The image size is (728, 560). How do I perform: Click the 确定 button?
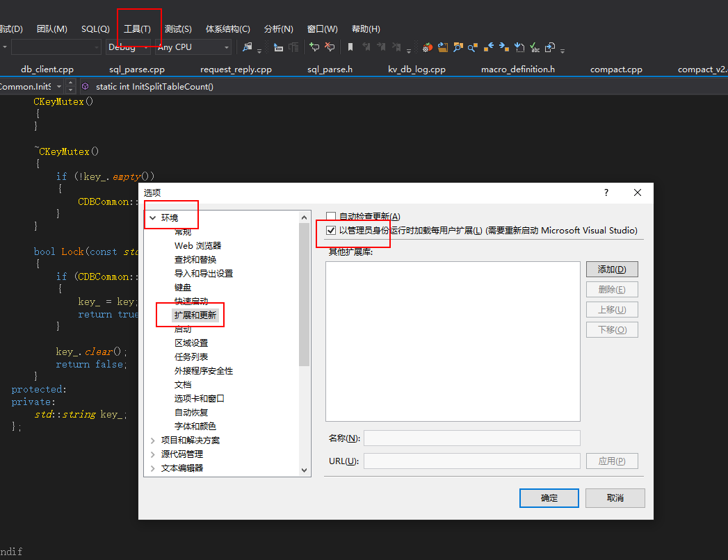point(549,498)
